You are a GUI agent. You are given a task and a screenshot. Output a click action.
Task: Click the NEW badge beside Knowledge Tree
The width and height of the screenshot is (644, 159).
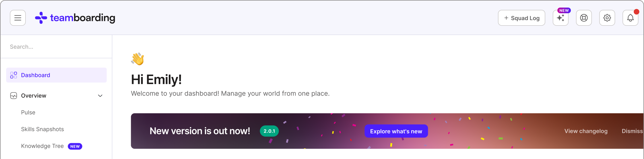tap(75, 146)
